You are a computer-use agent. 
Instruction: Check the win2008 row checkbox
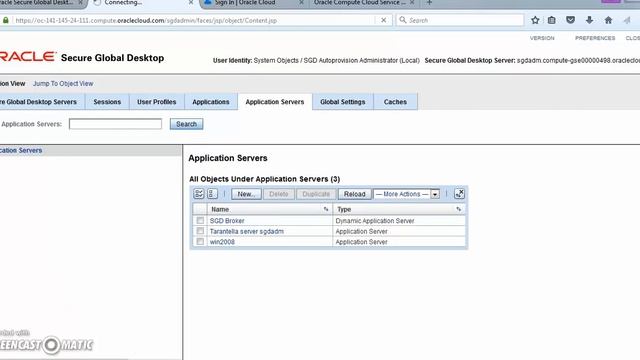200,242
